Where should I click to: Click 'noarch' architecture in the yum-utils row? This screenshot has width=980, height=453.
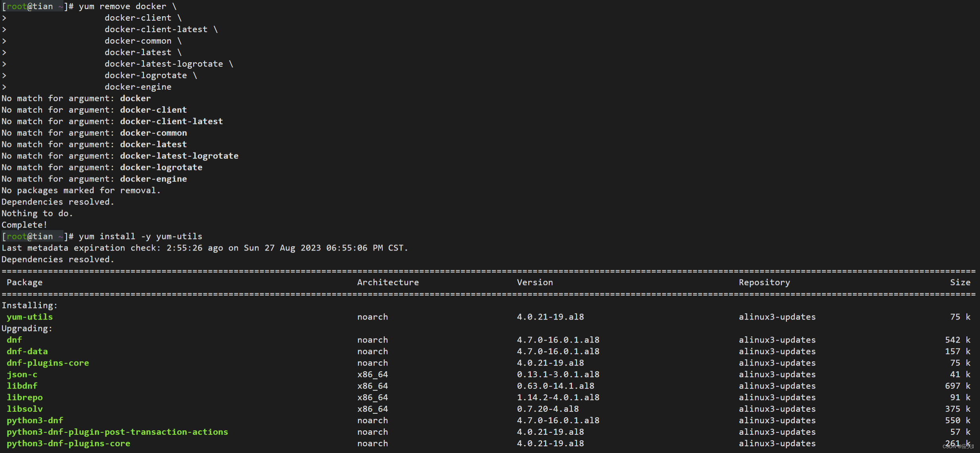coord(372,317)
